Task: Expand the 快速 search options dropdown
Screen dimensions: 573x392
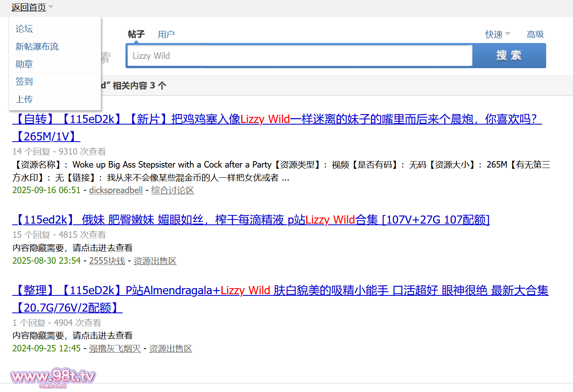Action: tap(497, 34)
